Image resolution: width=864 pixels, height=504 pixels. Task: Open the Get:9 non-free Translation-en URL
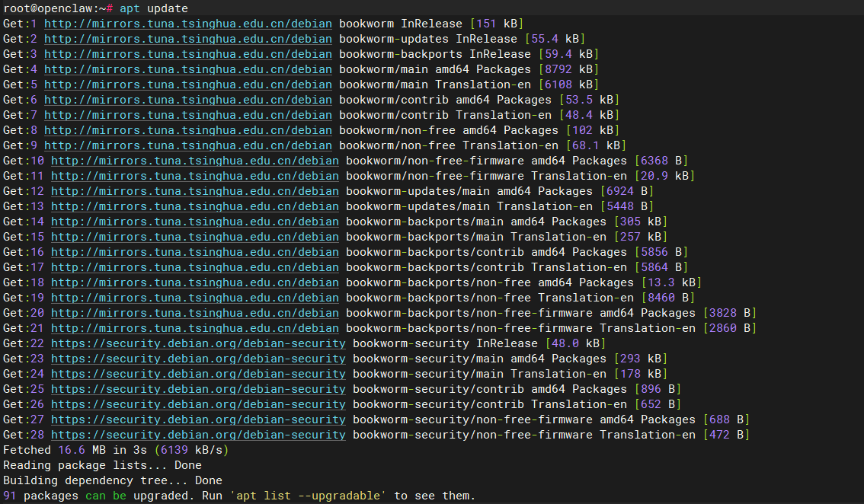coord(188,145)
